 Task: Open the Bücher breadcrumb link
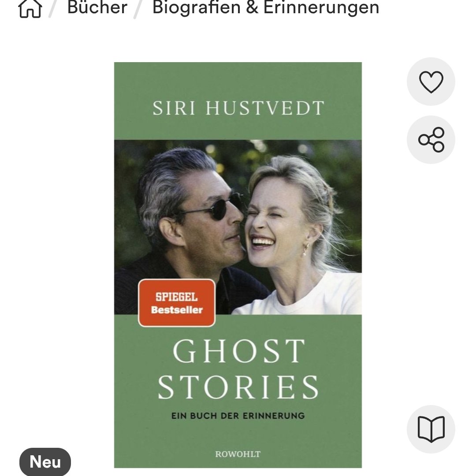coord(97,7)
